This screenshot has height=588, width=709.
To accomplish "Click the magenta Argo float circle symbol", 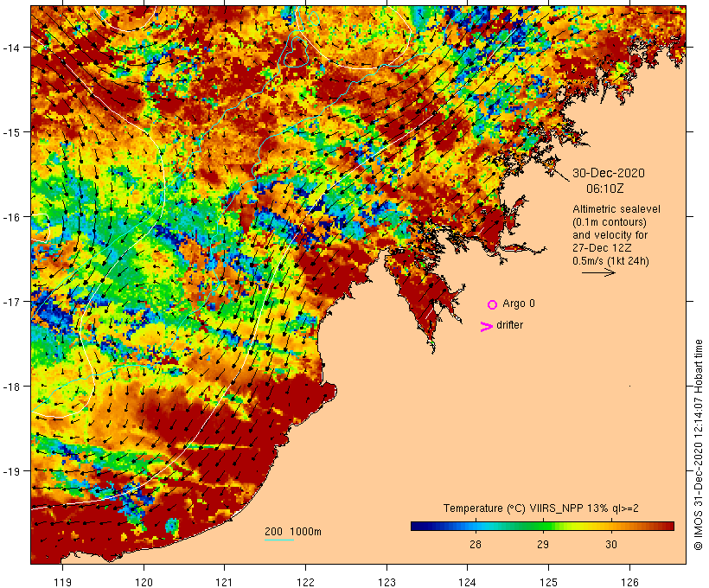I will (493, 304).
